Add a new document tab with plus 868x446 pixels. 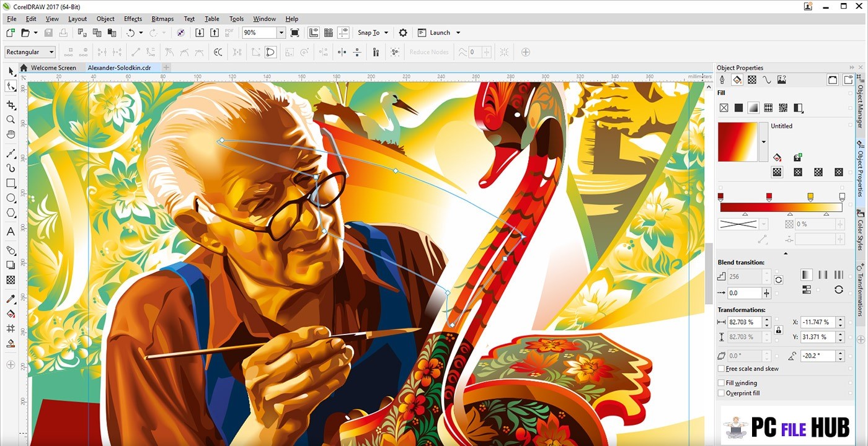click(x=167, y=68)
